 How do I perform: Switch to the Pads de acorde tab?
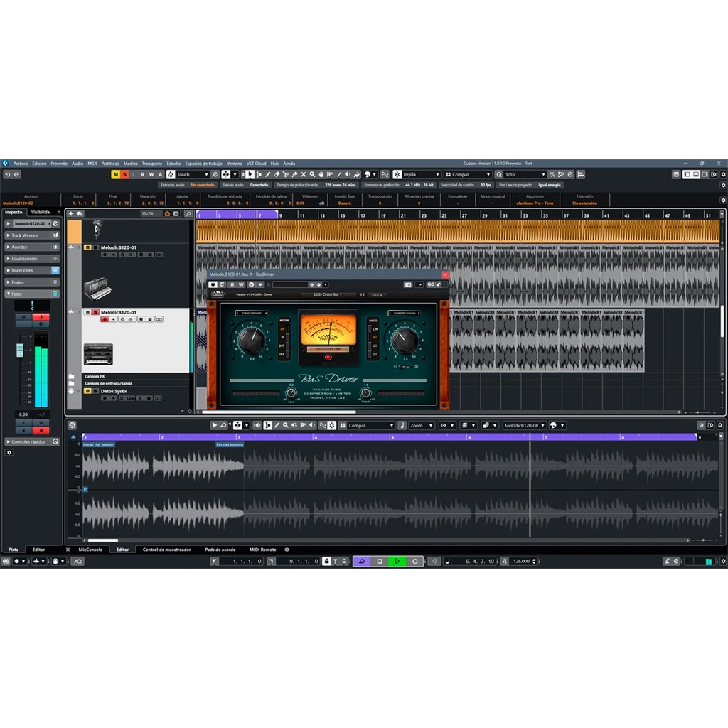pos(220,550)
